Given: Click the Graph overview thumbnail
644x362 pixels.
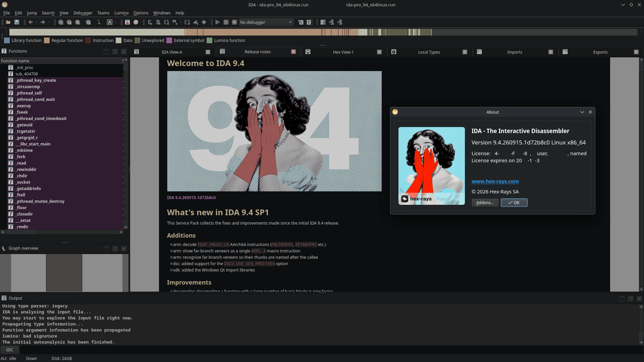Looking at the screenshot, I should point(64,273).
